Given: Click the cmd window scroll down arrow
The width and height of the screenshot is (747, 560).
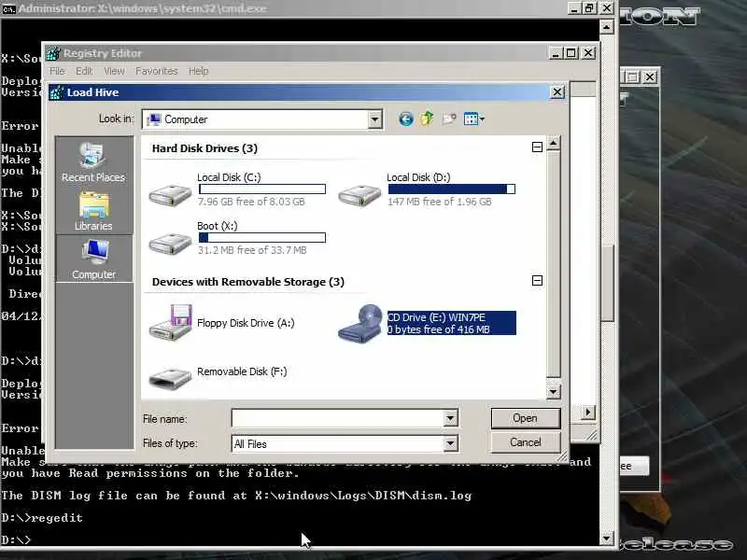Looking at the screenshot, I should [x=606, y=539].
